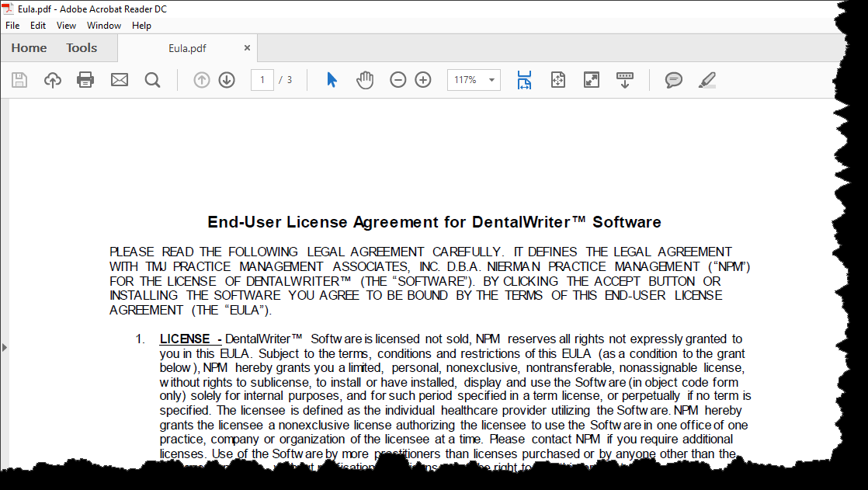The image size is (868, 490).
Task: Select the Highlight text pen tool
Action: pyautogui.click(x=707, y=80)
